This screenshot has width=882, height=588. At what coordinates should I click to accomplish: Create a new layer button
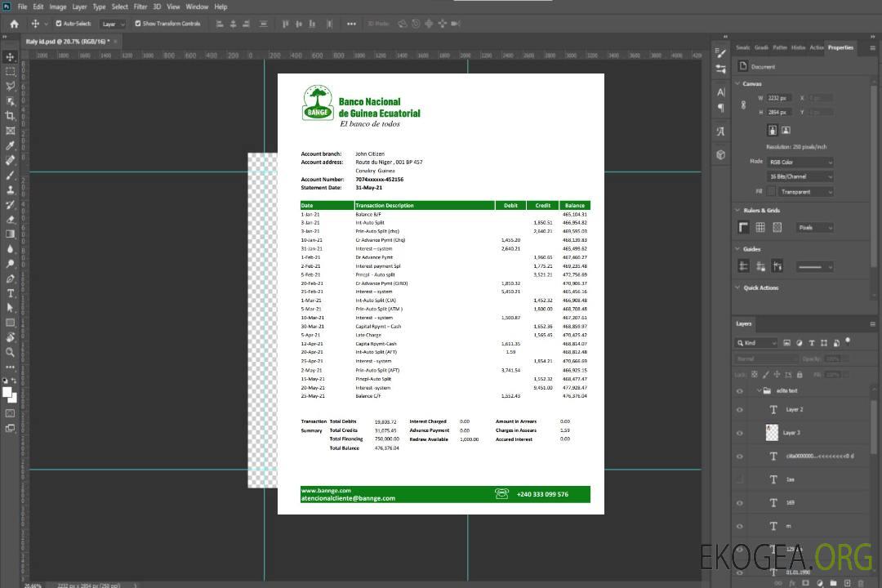[847, 583]
